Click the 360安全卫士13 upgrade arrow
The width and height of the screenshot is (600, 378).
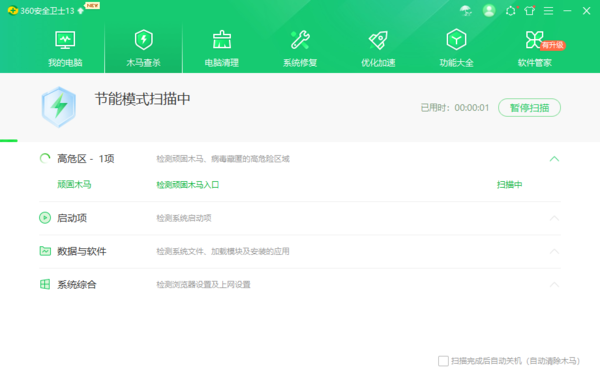[x=80, y=11]
